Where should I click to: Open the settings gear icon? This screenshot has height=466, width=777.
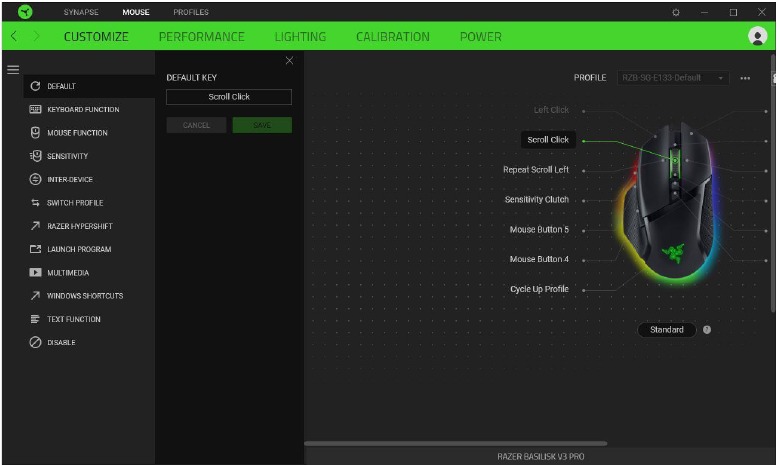[676, 12]
